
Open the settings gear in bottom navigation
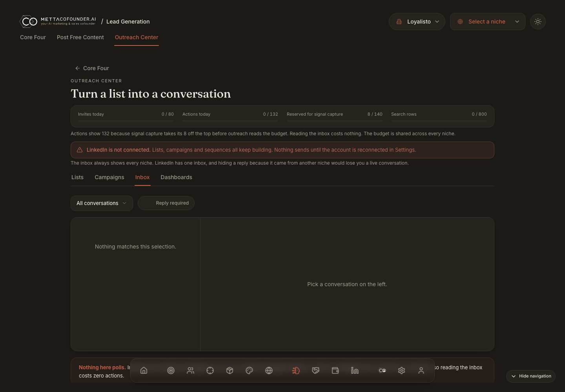coord(401,370)
